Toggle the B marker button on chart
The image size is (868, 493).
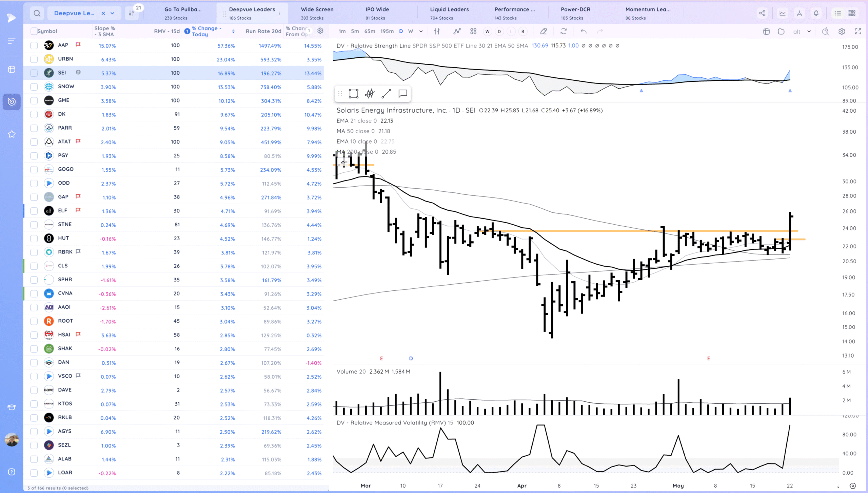click(523, 32)
